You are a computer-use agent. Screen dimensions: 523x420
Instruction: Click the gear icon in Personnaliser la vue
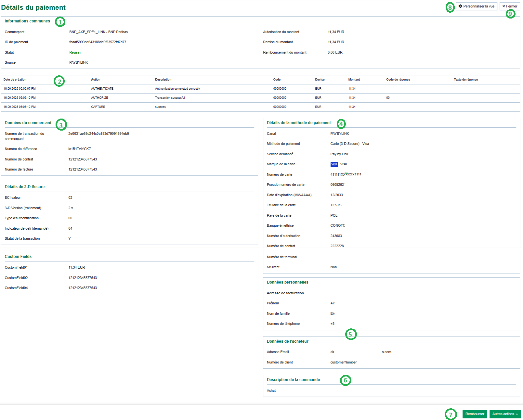tap(460, 6)
